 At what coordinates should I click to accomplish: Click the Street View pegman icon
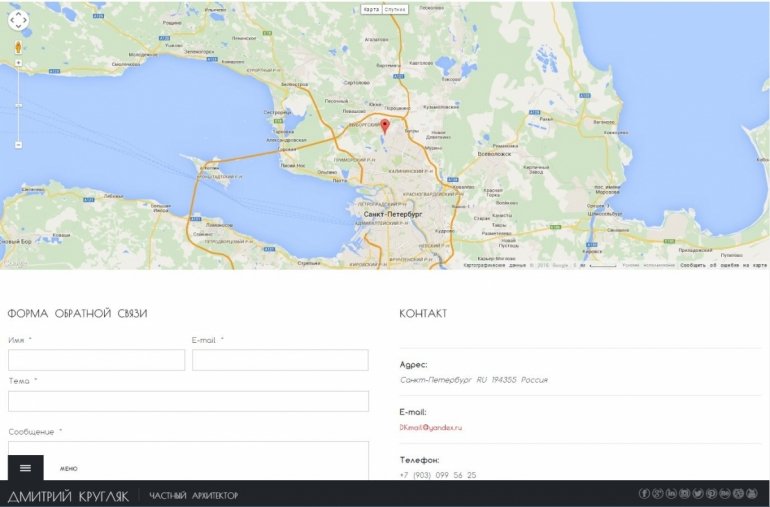[18, 48]
